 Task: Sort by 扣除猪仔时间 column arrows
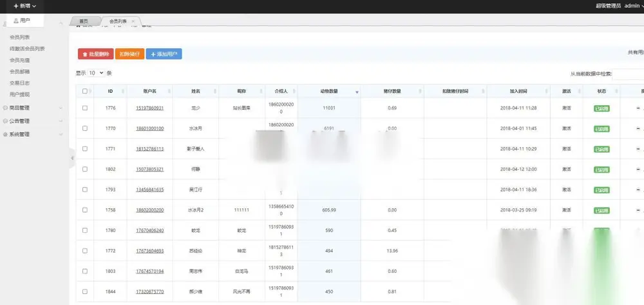[483, 92]
